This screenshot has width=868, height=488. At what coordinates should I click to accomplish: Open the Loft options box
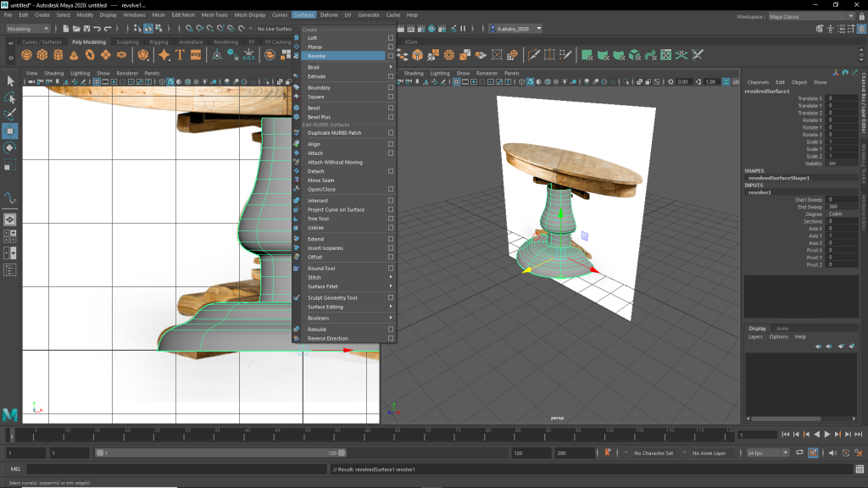click(390, 37)
